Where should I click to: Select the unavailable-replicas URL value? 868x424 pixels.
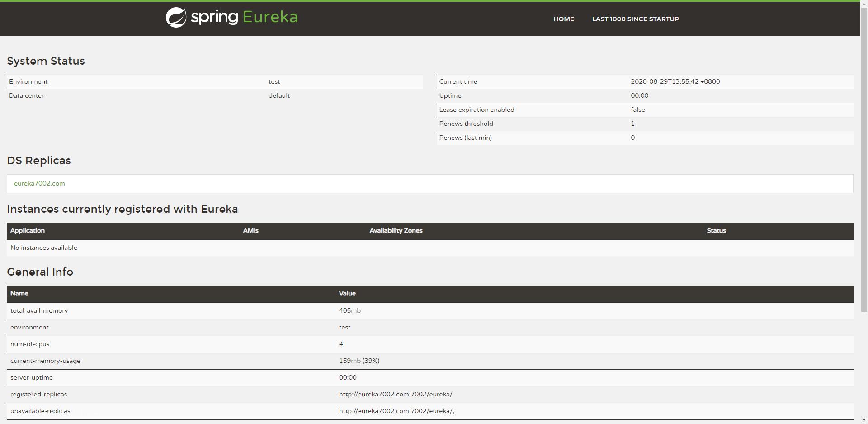[396, 411]
